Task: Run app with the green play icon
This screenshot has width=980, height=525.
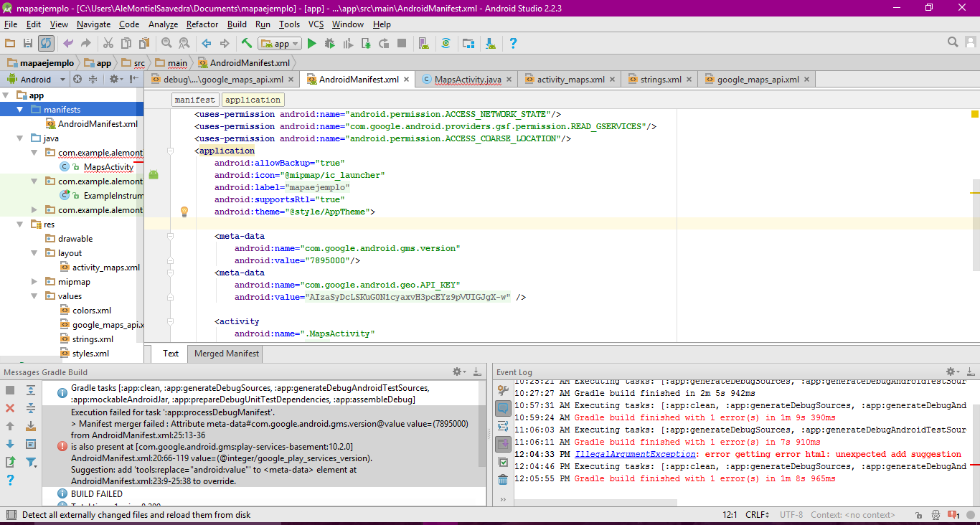Action: pyautogui.click(x=312, y=44)
